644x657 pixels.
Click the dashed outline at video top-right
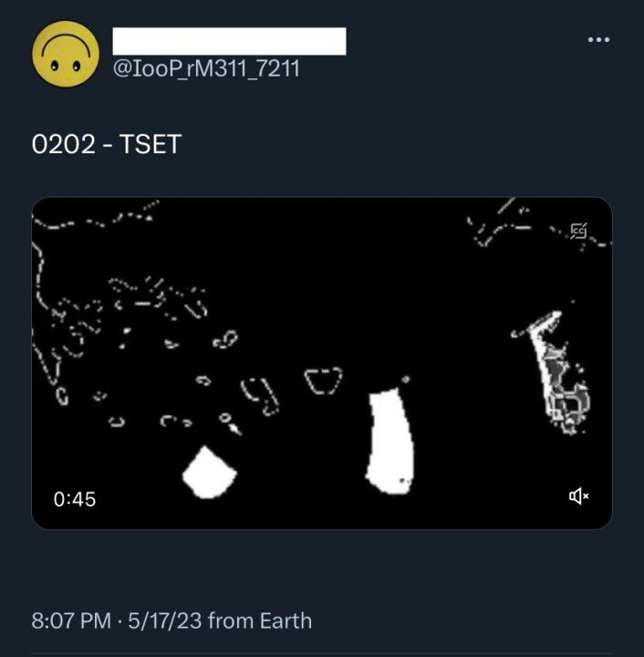pyautogui.click(x=536, y=228)
